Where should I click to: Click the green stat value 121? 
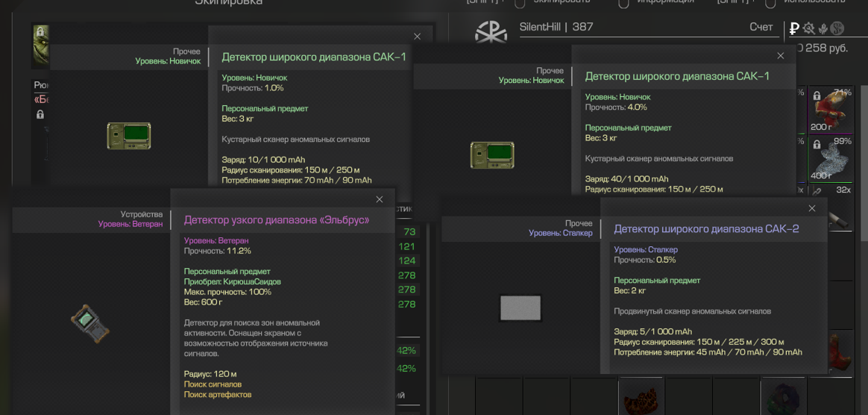[407, 246]
